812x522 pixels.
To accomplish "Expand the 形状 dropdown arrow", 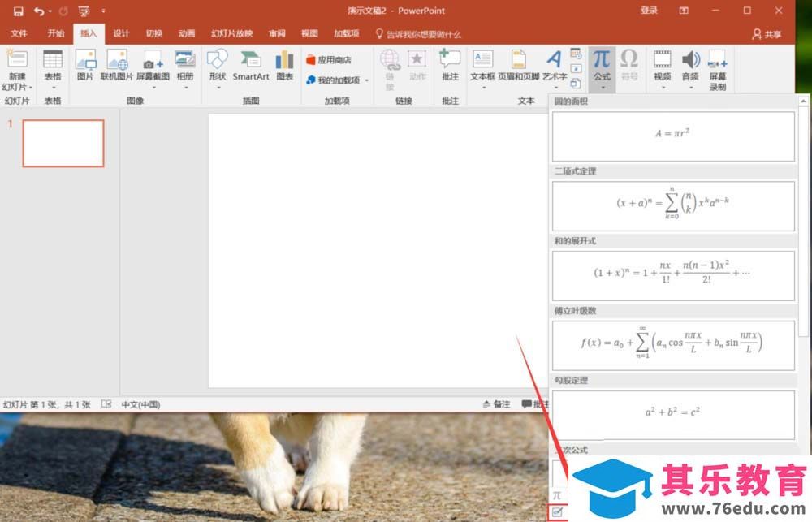I will tap(218, 88).
